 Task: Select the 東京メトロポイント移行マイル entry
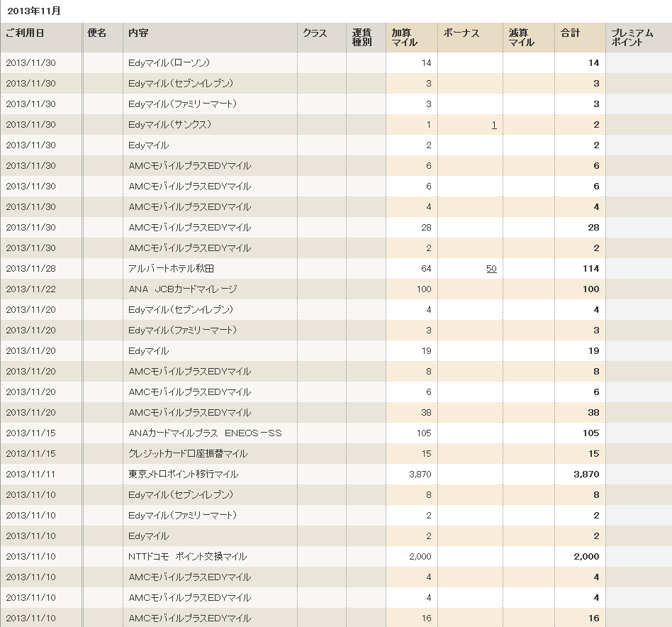[x=183, y=475]
